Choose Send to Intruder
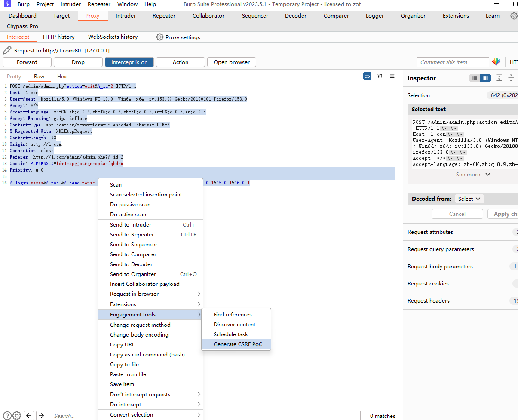The width and height of the screenshot is (518, 420). click(150, 225)
